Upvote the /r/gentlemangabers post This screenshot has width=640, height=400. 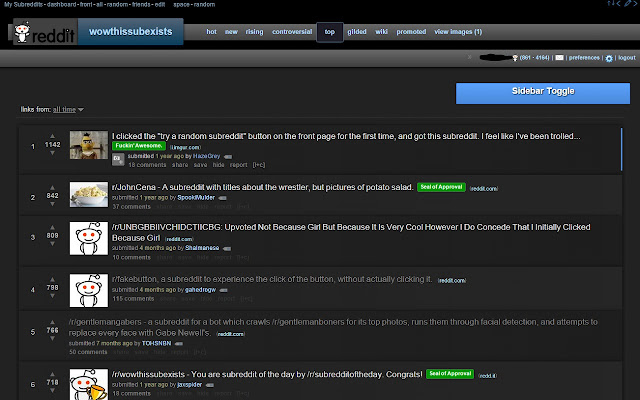(x=52, y=322)
